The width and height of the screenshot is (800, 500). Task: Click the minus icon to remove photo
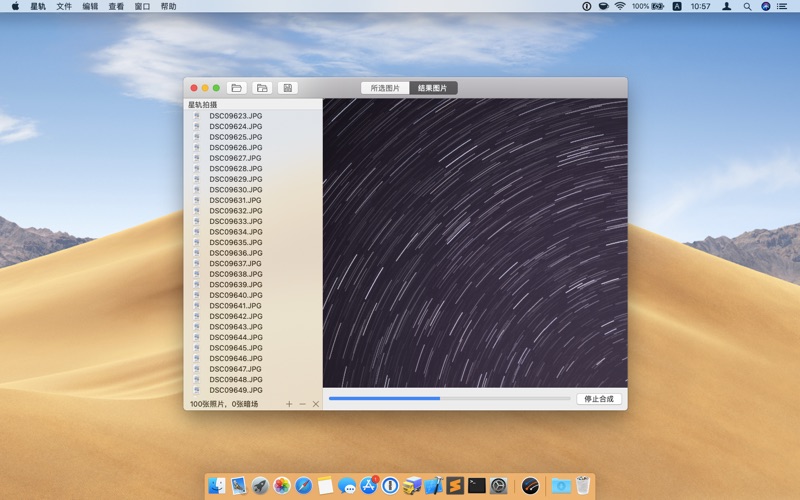pos(303,404)
